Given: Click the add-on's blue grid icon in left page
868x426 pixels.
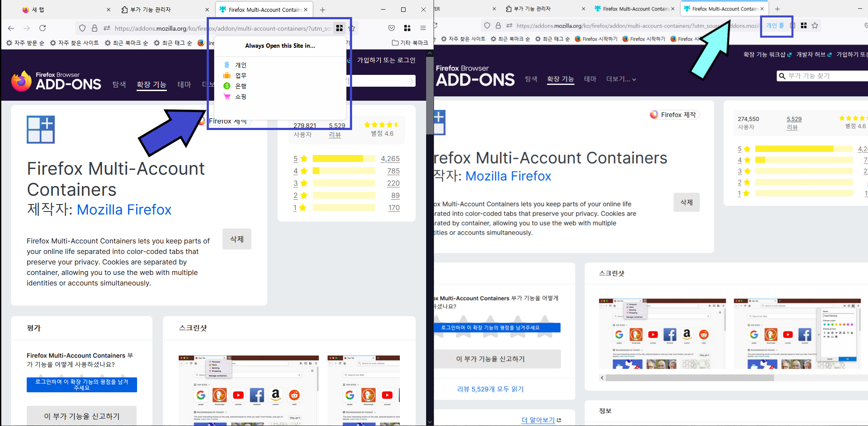Looking at the screenshot, I should point(41,130).
